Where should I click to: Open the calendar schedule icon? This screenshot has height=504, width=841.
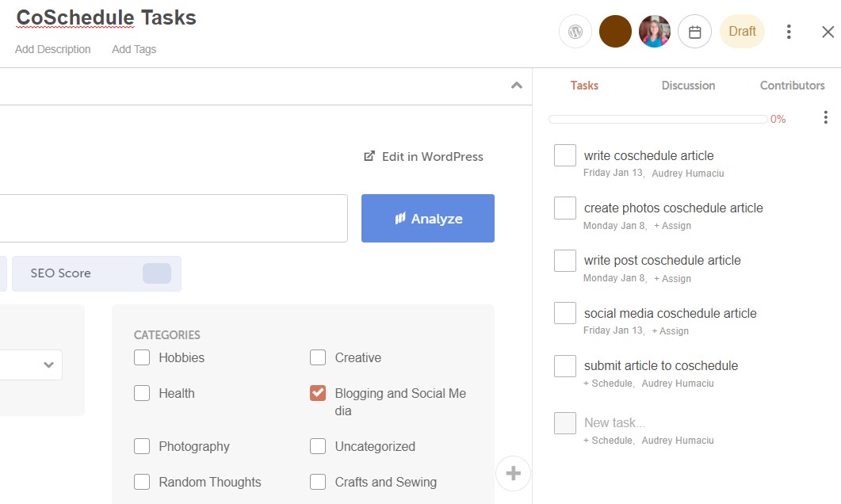click(x=694, y=32)
